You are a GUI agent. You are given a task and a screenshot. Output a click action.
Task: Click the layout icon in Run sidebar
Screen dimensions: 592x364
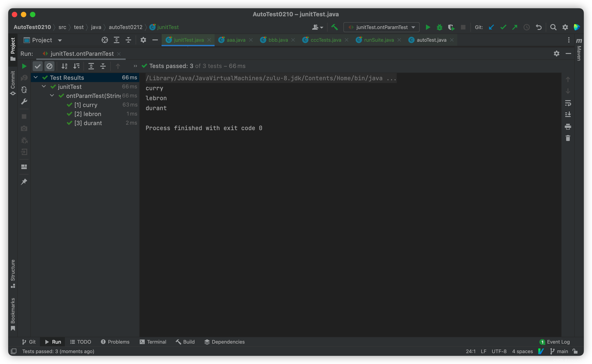pyautogui.click(x=24, y=167)
